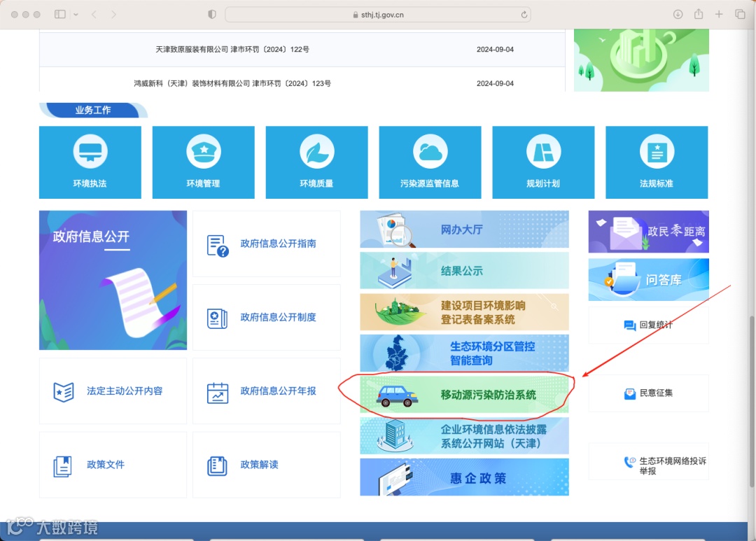The width and height of the screenshot is (756, 541).
Task: Go back with Safari back arrow
Action: 94,15
